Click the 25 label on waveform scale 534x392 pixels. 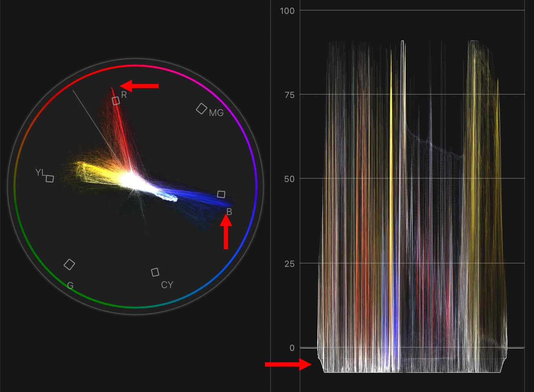289,264
